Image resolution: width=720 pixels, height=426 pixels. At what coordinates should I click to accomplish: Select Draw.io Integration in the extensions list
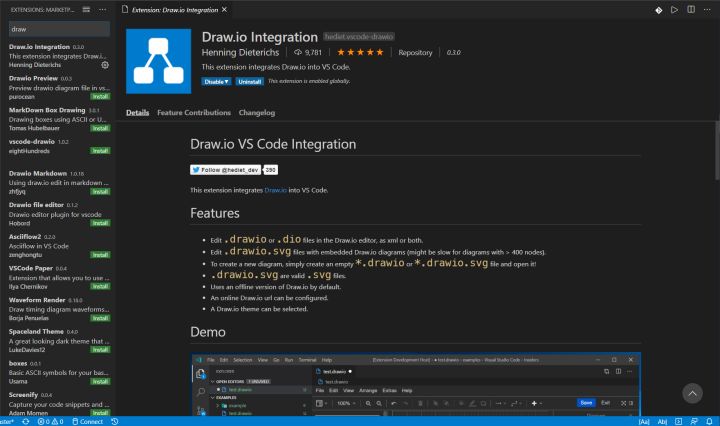pos(57,56)
